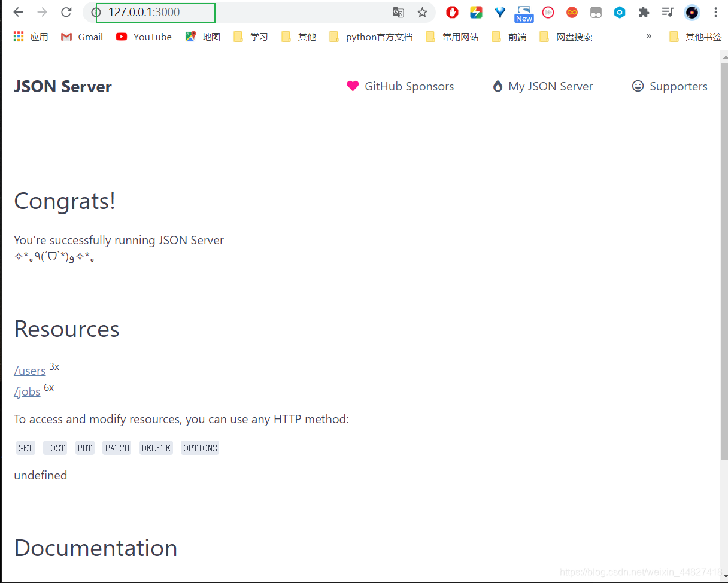
Task: Open the media control playlist icon
Action: (668, 12)
